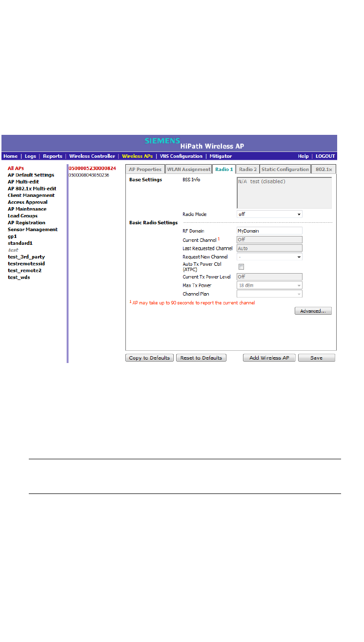364x642 pixels.
Task: Click the Current Tx Power Level field
Action: (x=269, y=277)
